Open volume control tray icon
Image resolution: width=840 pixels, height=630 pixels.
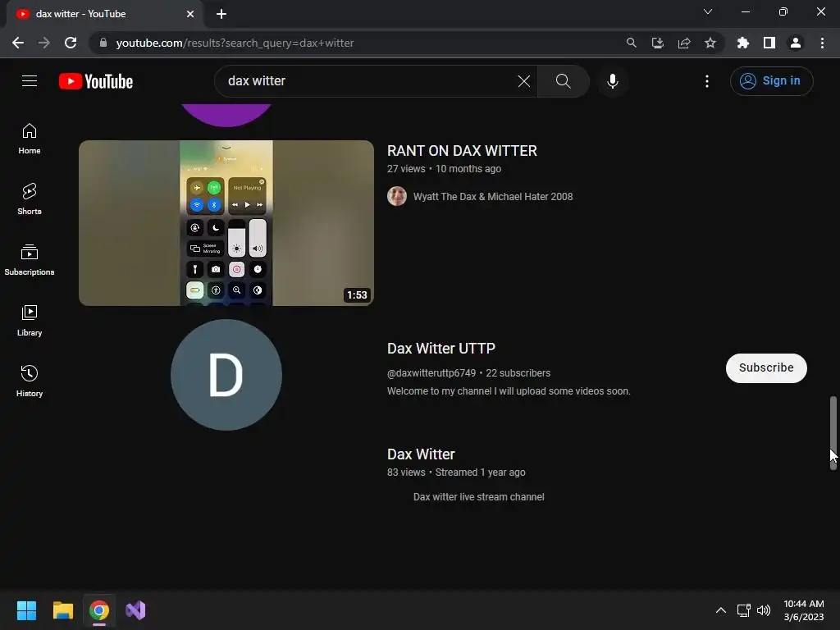point(764,610)
